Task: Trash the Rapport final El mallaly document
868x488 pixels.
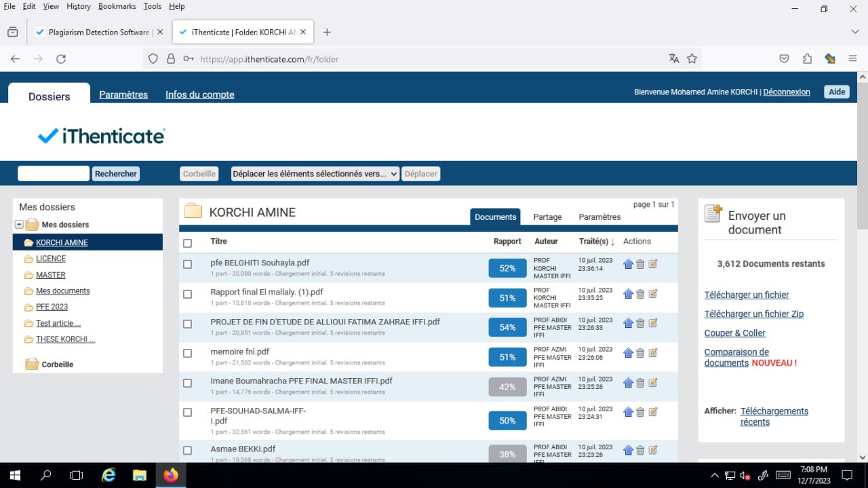Action: tap(640, 294)
